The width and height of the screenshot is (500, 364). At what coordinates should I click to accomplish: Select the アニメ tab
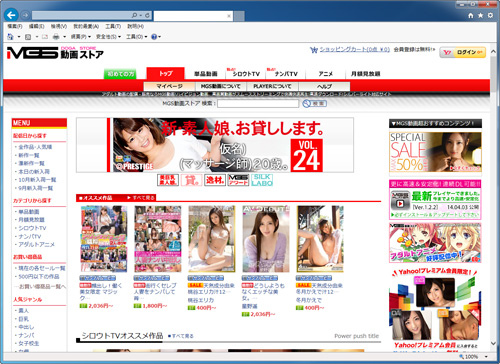tap(325, 74)
